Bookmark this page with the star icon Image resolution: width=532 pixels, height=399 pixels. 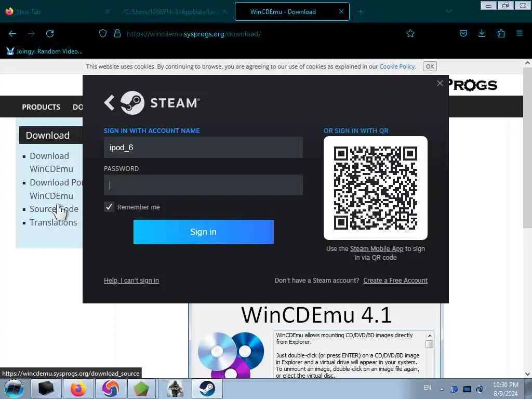410,33
